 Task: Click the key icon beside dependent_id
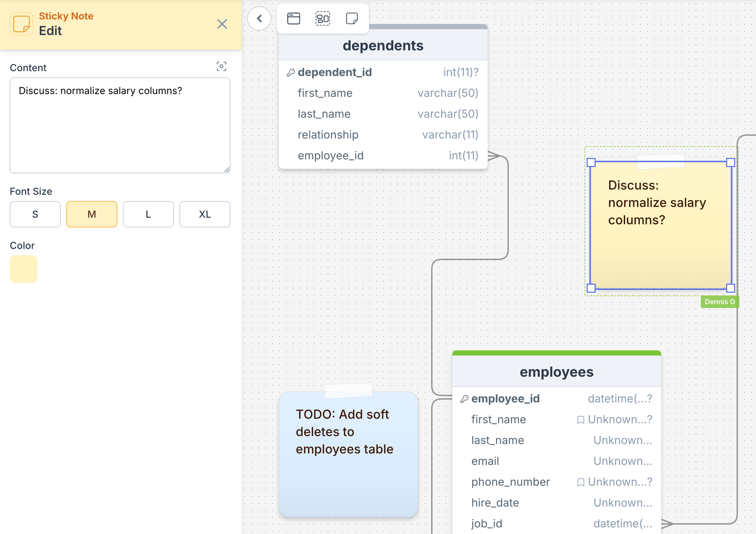tap(291, 73)
